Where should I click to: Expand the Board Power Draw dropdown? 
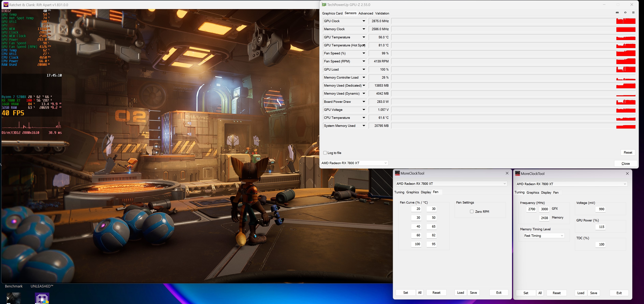coord(364,102)
